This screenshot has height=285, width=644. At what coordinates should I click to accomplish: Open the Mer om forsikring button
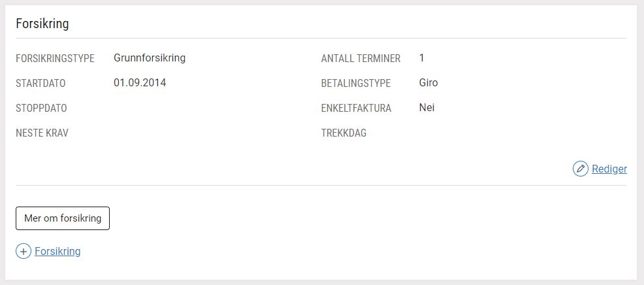point(63,218)
